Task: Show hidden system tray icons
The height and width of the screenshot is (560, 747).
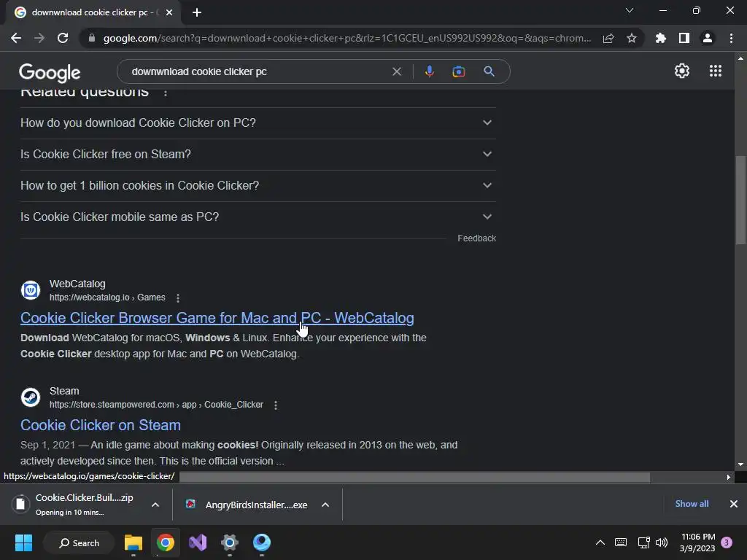Action: tap(600, 542)
